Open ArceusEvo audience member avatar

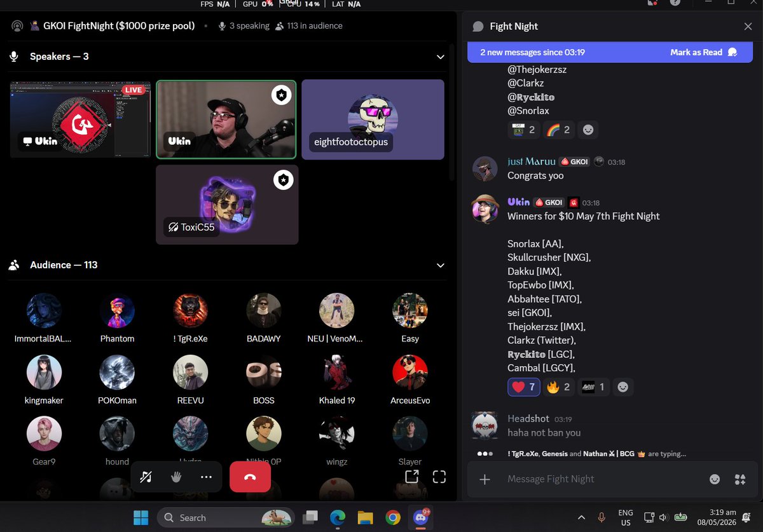(410, 372)
